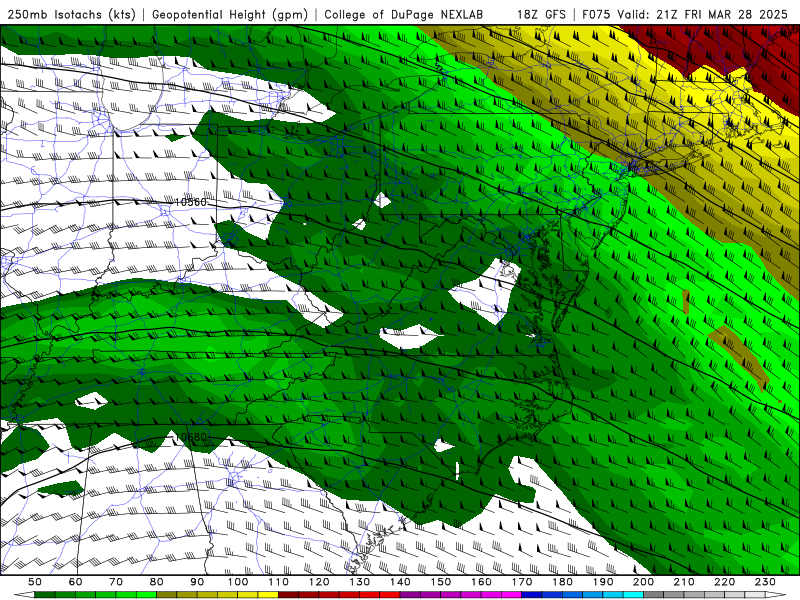This screenshot has height=600, width=800.
Task: Click the 170 value on the color scale
Action: (522, 582)
